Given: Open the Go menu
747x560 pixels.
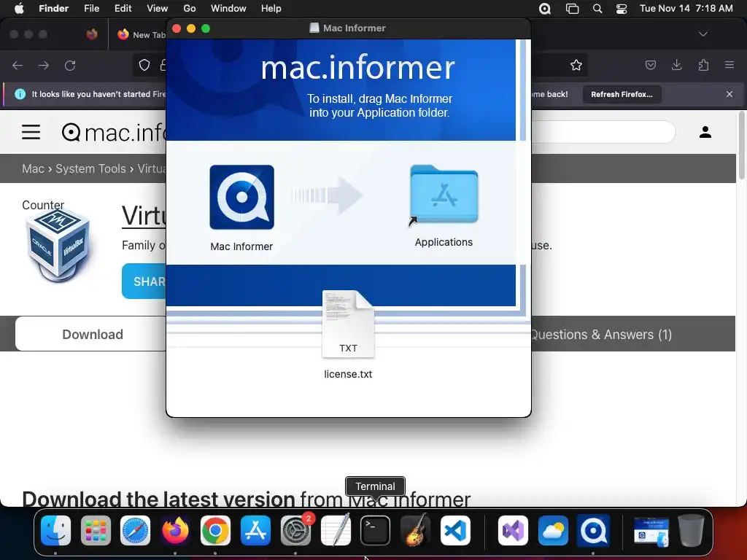Looking at the screenshot, I should click(190, 9).
